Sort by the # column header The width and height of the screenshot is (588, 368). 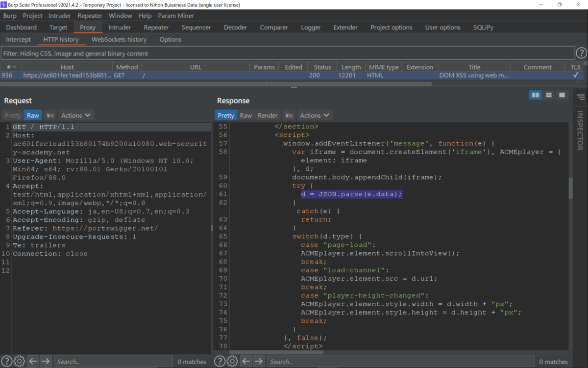11,67
